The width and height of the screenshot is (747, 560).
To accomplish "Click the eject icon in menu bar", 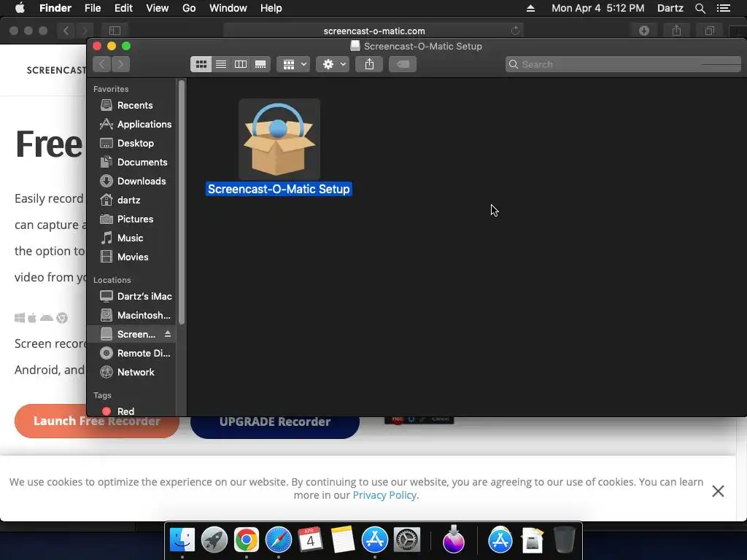I will click(530, 8).
